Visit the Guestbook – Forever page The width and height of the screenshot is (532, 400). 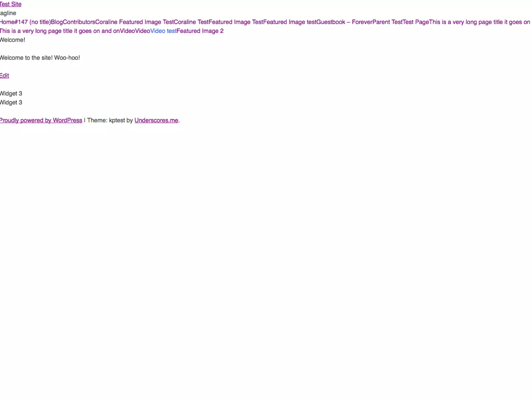click(344, 22)
